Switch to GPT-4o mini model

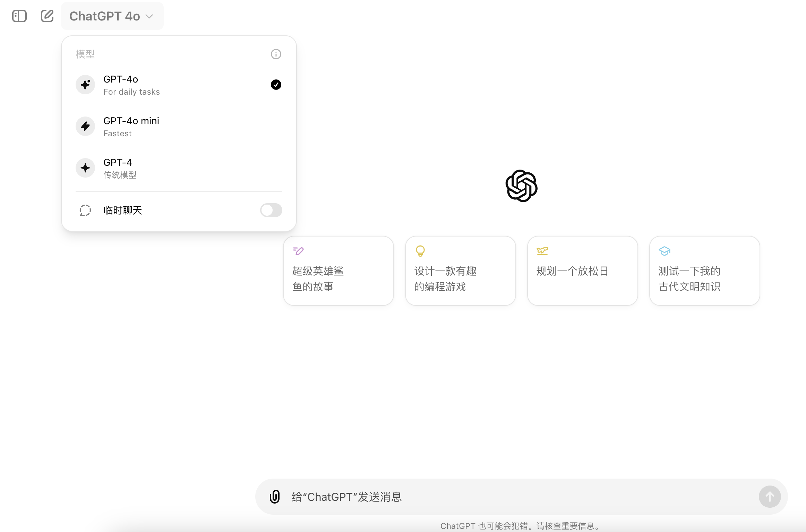(179, 126)
